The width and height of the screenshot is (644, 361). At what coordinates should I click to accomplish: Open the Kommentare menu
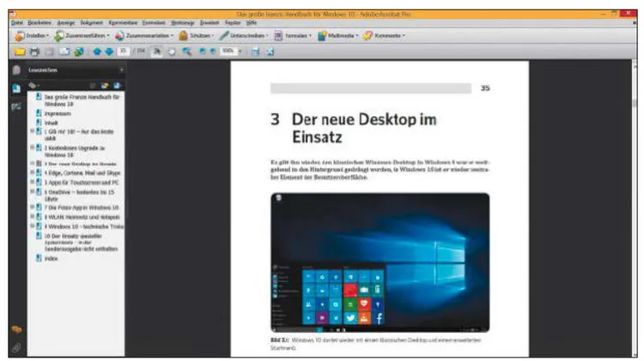pos(123,23)
